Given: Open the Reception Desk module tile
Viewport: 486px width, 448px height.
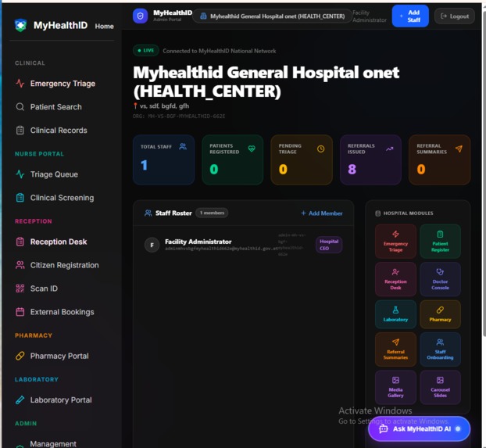Looking at the screenshot, I should point(395,279).
